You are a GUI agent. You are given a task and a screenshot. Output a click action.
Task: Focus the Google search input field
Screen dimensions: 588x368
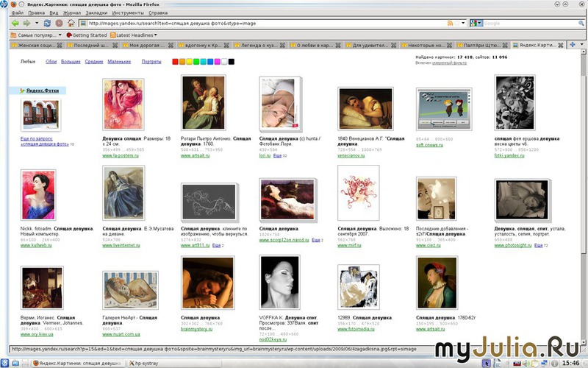tap(530, 24)
